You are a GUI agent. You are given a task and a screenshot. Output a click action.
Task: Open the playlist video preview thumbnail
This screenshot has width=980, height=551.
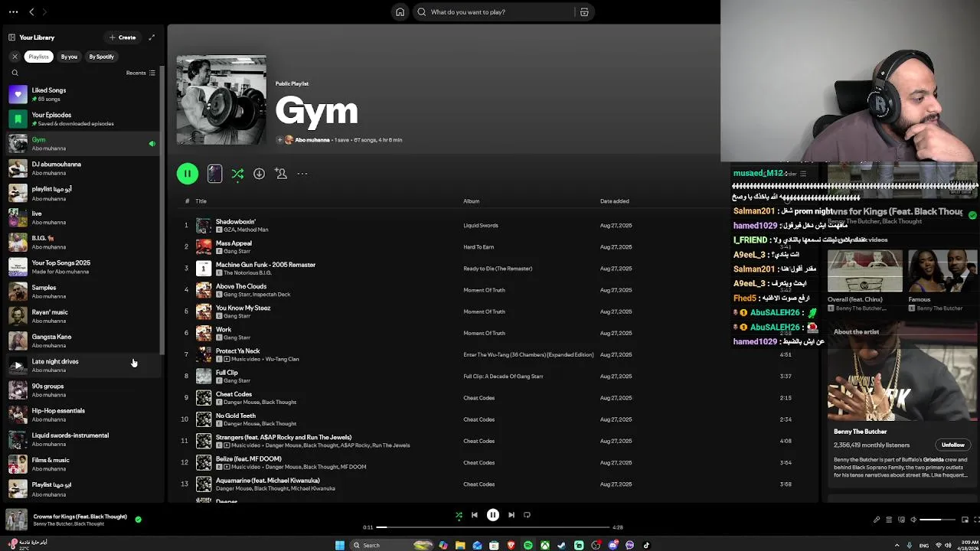click(214, 174)
